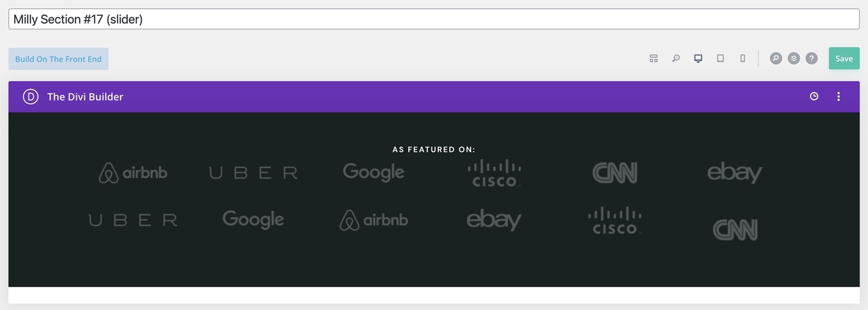Click the zoom magnifier icon
This screenshot has height=310, width=868.
pos(676,58)
